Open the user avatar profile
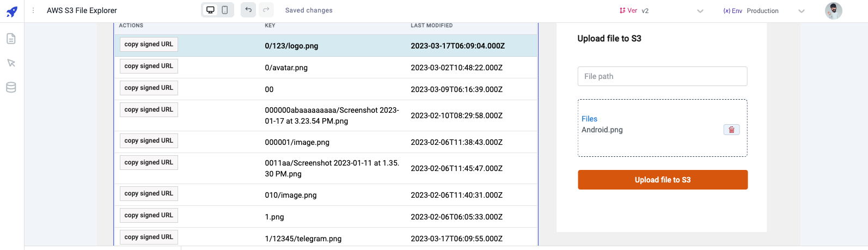This screenshot has height=250, width=868. (x=833, y=11)
